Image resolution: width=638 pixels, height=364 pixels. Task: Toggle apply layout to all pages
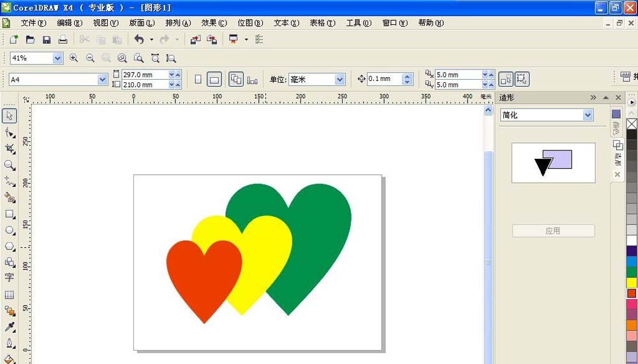[x=236, y=79]
